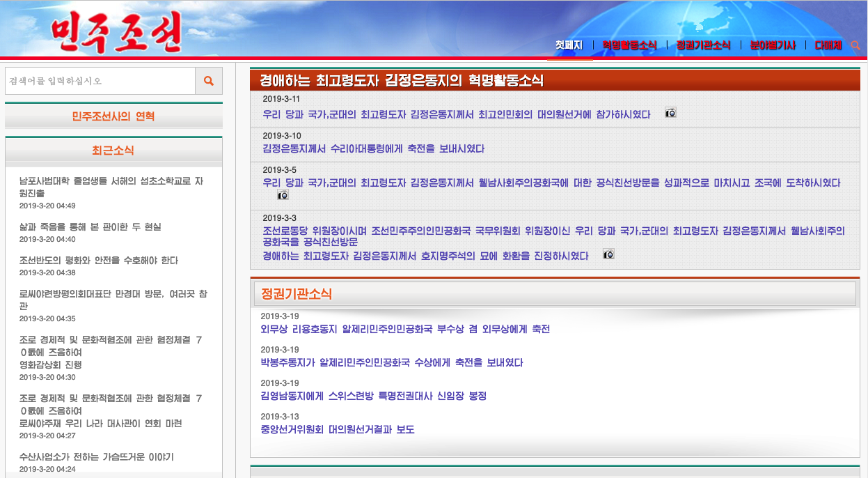Open the 분야별기사 navigation menu
The width and height of the screenshot is (868, 478).
(773, 45)
